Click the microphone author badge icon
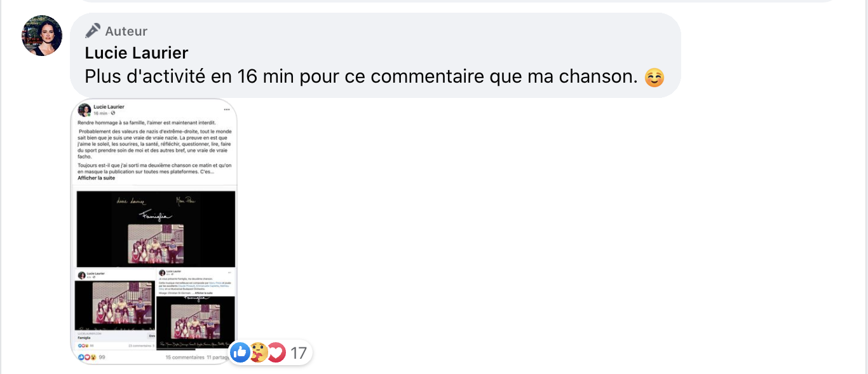 pos(93,31)
